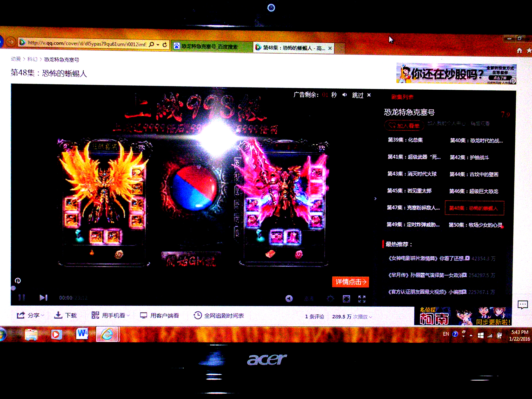The height and width of the screenshot is (399, 532).
Task: Open the chat feedback bubble icon
Action: [522, 304]
